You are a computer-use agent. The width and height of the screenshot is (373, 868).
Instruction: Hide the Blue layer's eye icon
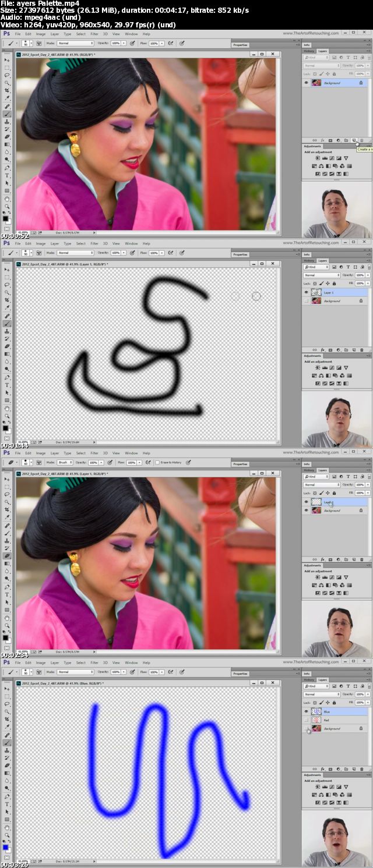point(306,711)
